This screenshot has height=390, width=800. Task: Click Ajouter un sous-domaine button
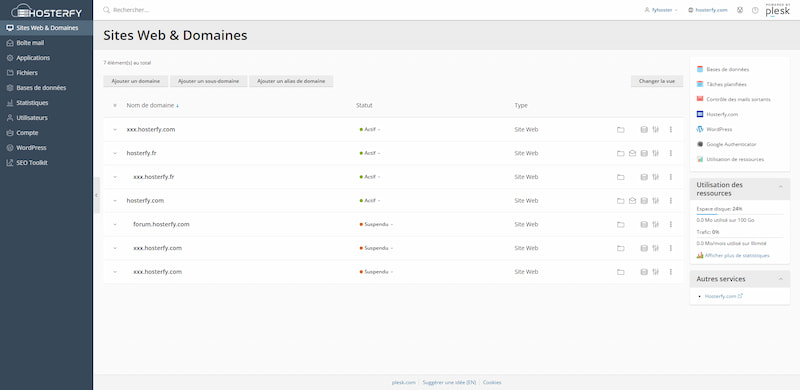(209, 81)
